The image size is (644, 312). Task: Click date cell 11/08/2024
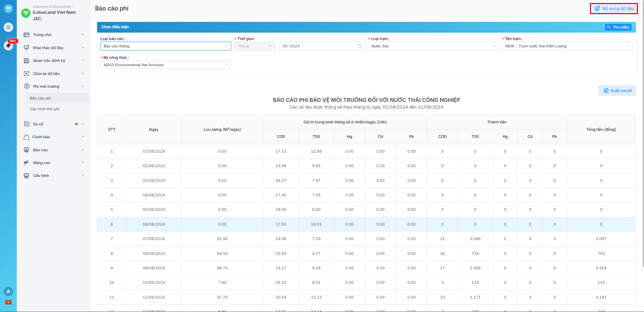tap(154, 297)
